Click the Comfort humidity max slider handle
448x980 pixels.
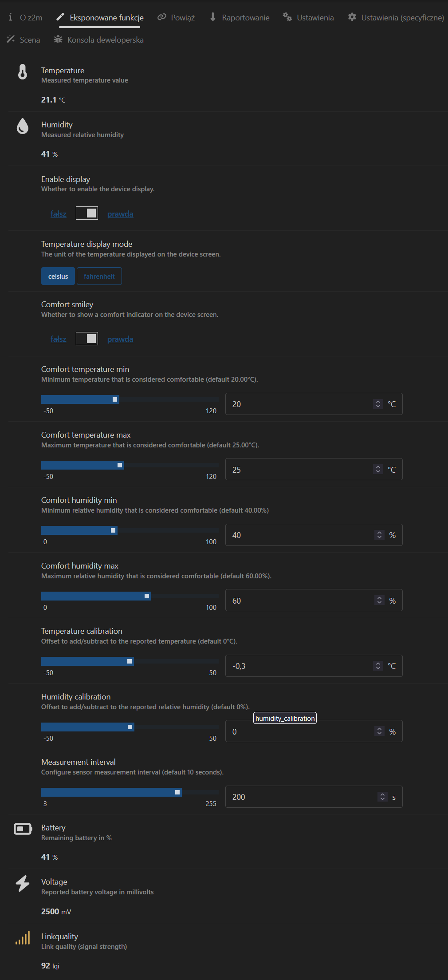147,596
